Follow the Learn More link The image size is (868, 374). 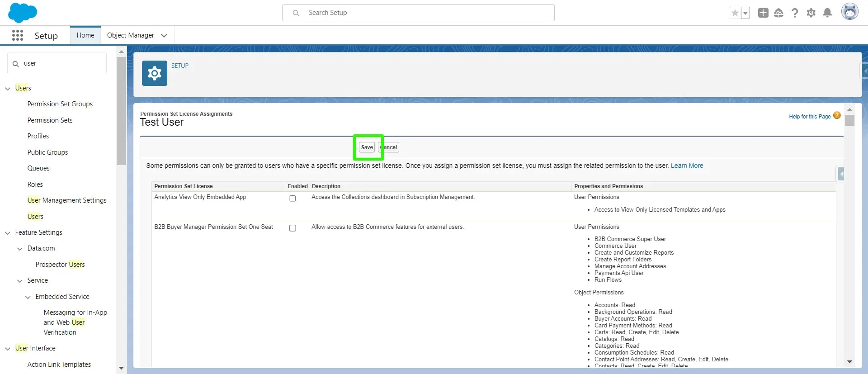pyautogui.click(x=687, y=166)
